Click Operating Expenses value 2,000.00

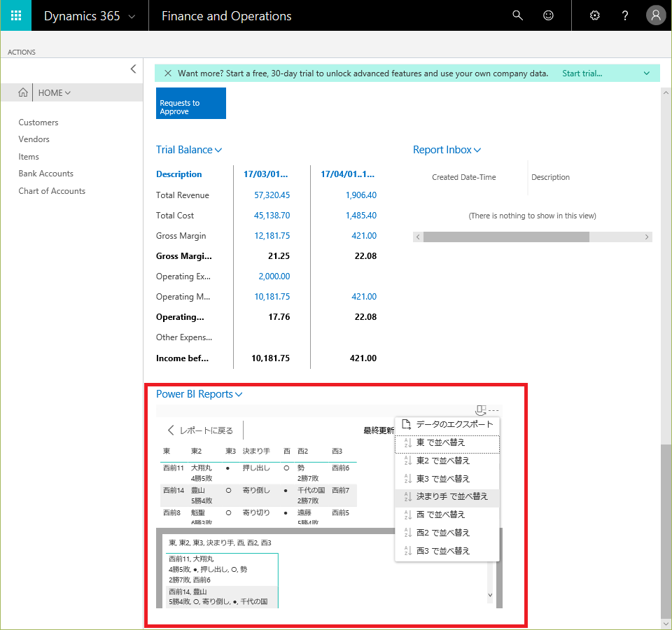pyautogui.click(x=274, y=276)
